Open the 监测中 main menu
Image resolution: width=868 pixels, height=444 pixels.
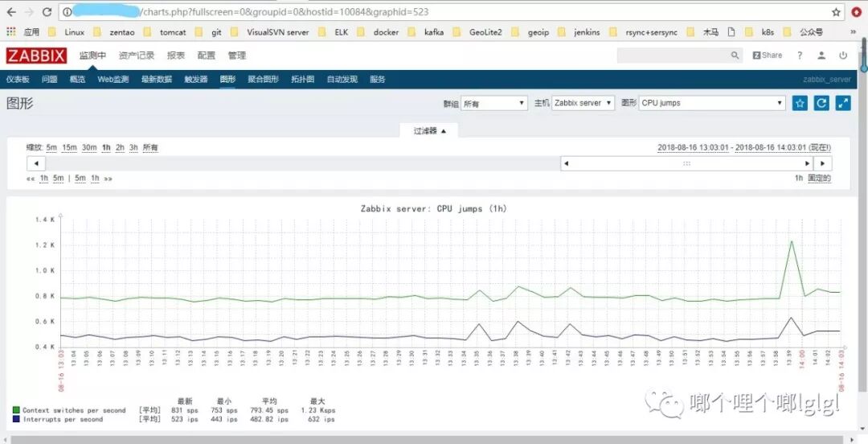(x=92, y=55)
